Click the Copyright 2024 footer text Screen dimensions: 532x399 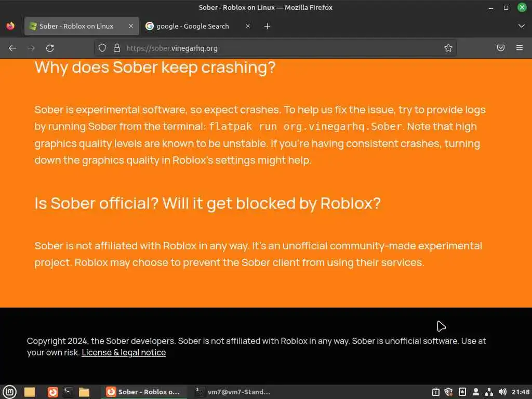(256, 347)
